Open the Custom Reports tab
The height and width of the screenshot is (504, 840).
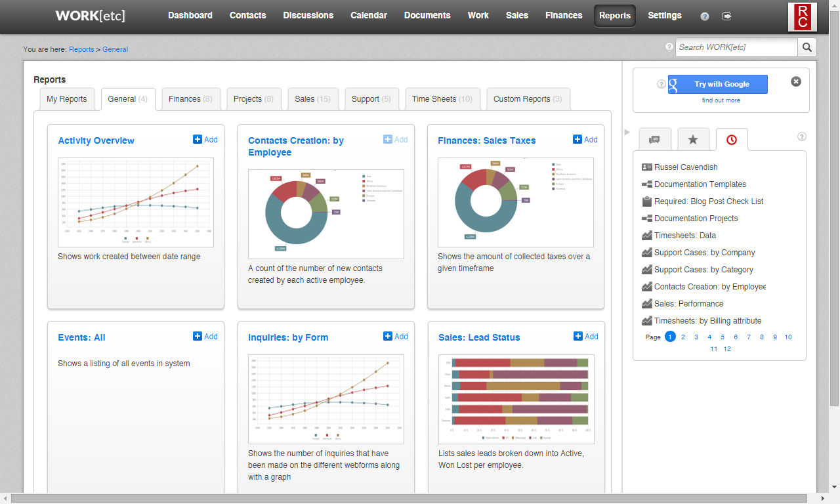tap(527, 99)
